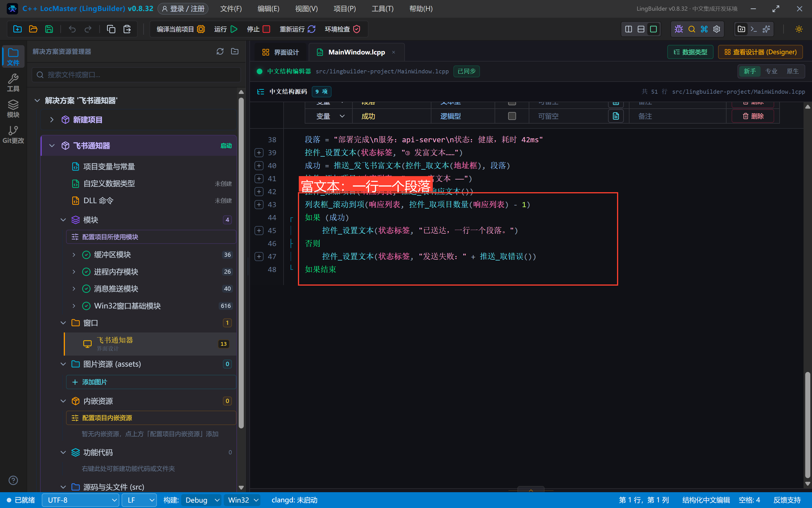The image size is (812, 508).
Task: Open the blue command-key icon
Action: [704, 29]
